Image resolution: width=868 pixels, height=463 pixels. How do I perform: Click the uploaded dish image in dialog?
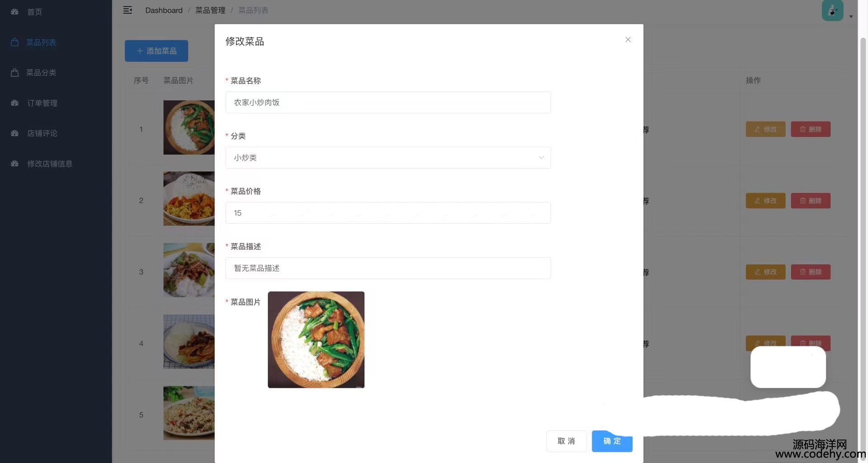point(316,340)
